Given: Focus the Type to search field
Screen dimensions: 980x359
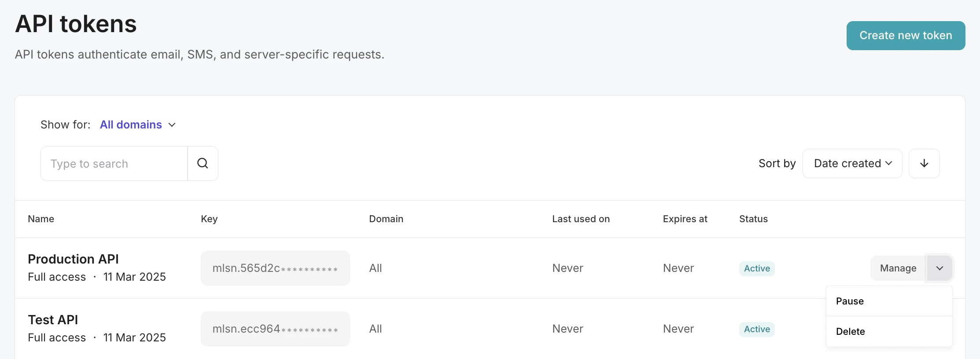Looking at the screenshot, I should pos(114,163).
